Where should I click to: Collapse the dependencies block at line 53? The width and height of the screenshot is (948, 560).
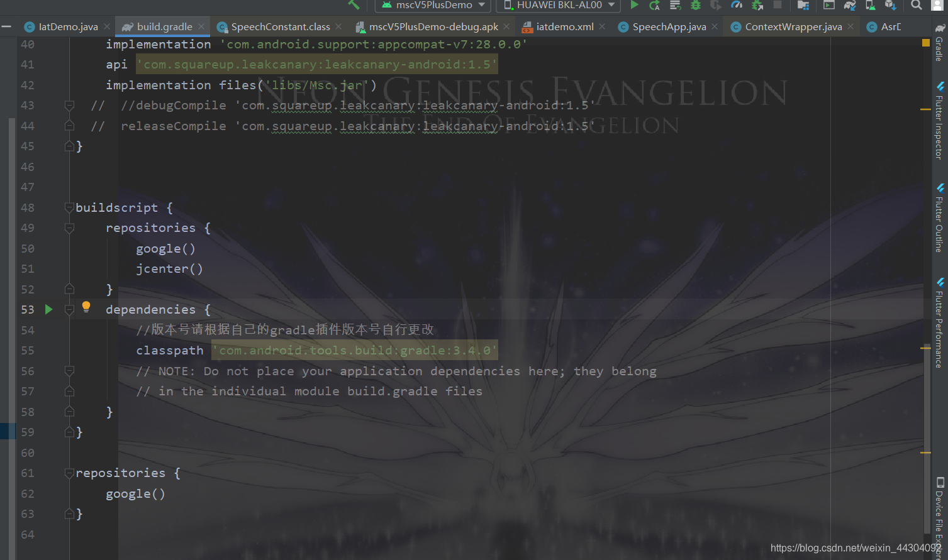pos(69,309)
